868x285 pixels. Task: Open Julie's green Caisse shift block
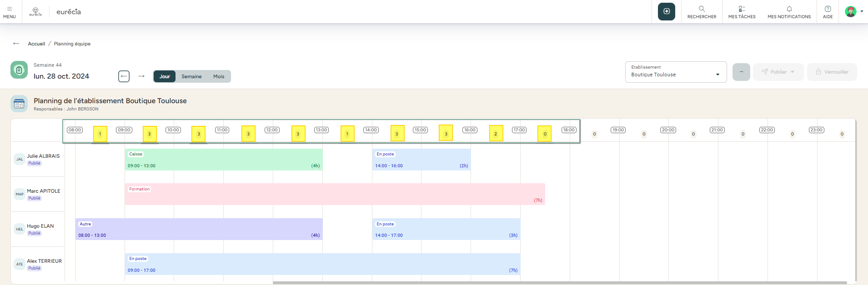(x=224, y=160)
